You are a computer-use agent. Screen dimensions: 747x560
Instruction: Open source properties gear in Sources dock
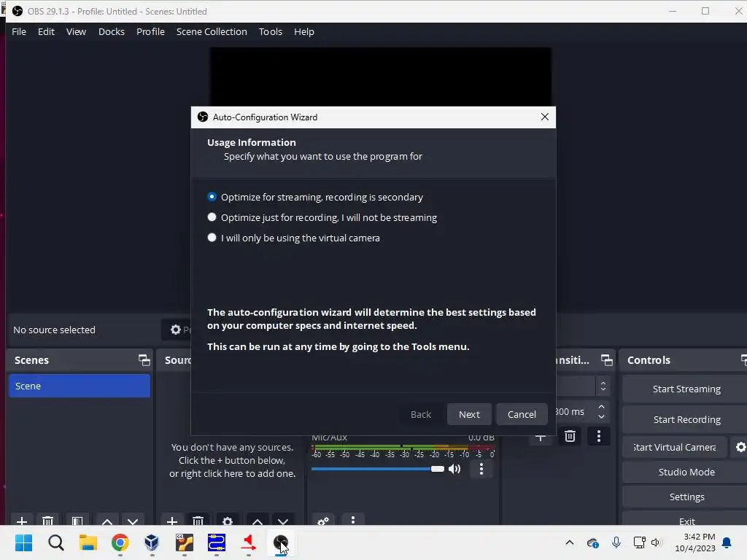coord(228,521)
